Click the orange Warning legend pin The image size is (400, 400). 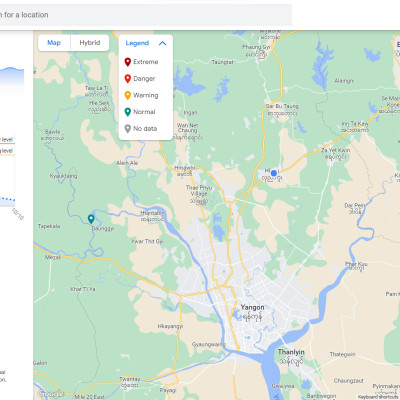coord(127,95)
